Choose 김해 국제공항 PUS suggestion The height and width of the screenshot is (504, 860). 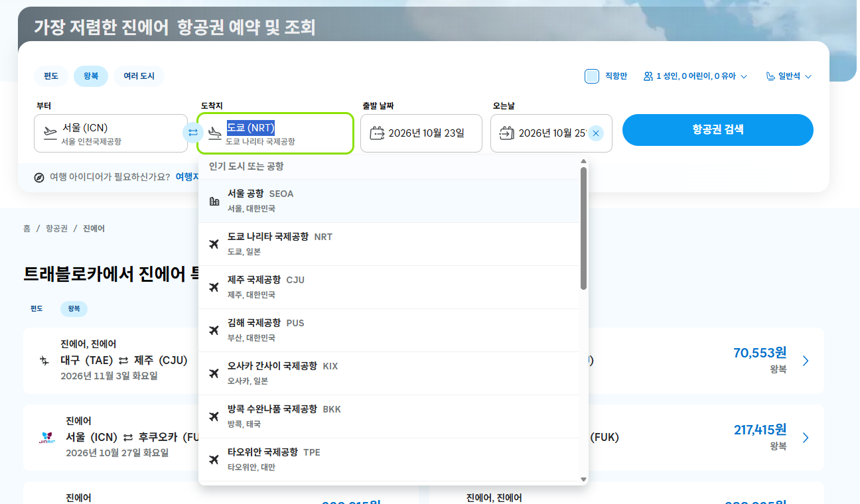pos(389,330)
